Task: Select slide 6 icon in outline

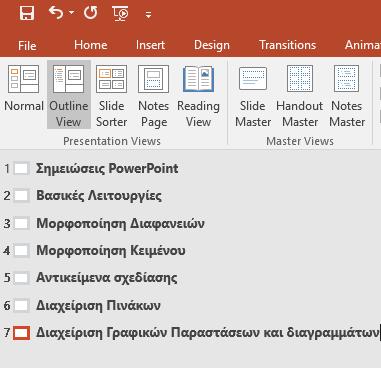Action: pos(21,305)
